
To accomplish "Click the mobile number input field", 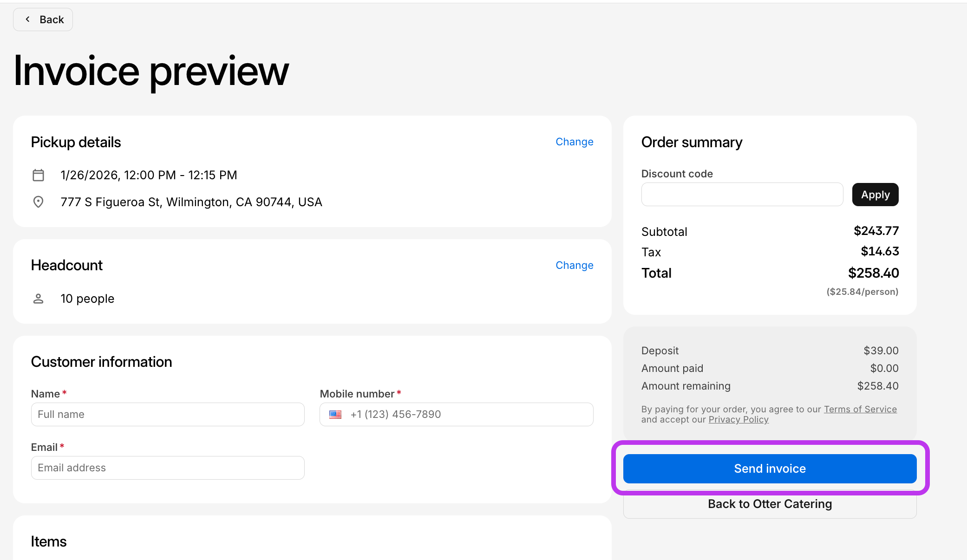I will [464, 414].
